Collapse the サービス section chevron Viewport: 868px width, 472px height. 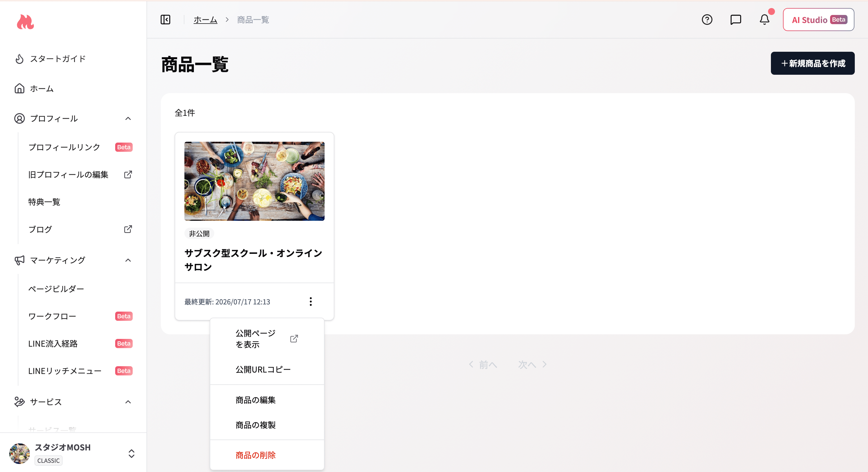(x=128, y=402)
